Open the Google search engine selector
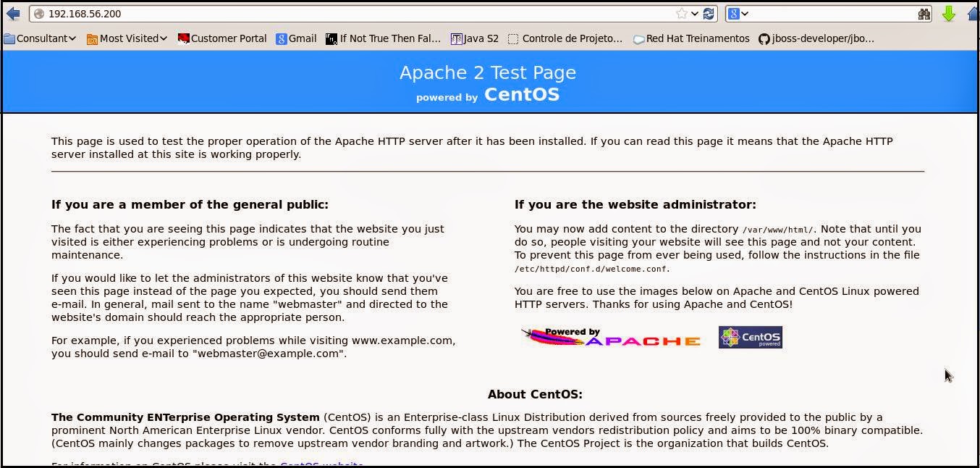Image resolution: width=980 pixels, height=468 pixels. (x=738, y=14)
